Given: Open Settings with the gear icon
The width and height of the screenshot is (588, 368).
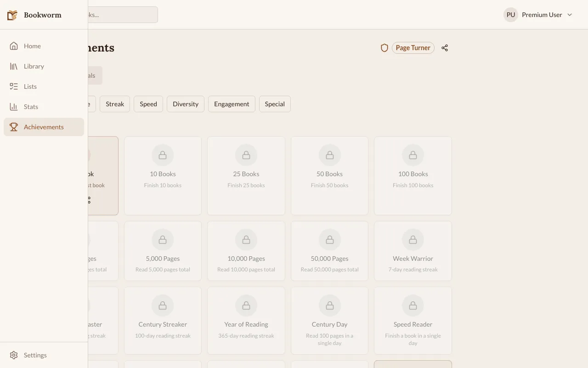Looking at the screenshot, I should (14, 355).
